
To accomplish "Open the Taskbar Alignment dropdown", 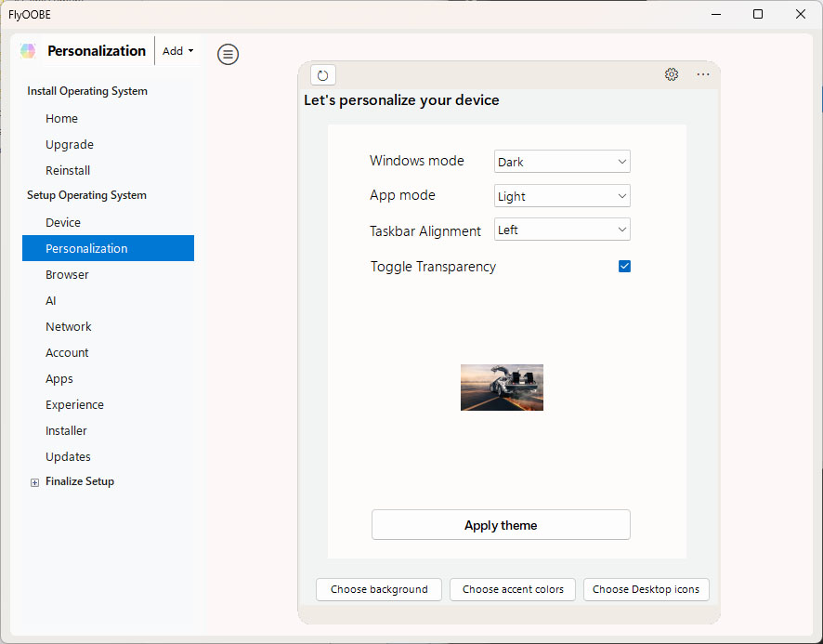I will click(x=562, y=230).
